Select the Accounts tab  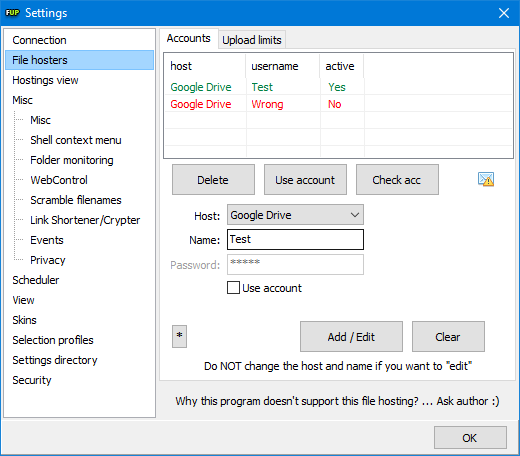pyautogui.click(x=189, y=38)
